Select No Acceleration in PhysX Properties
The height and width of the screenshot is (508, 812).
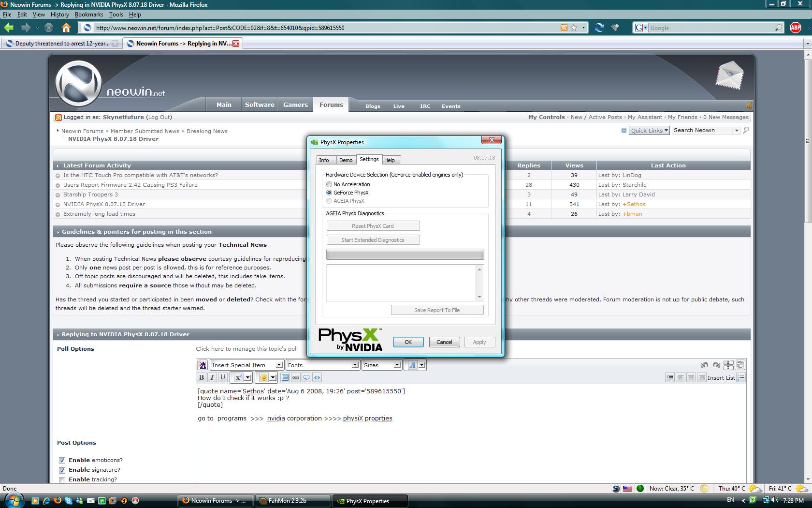pos(329,184)
